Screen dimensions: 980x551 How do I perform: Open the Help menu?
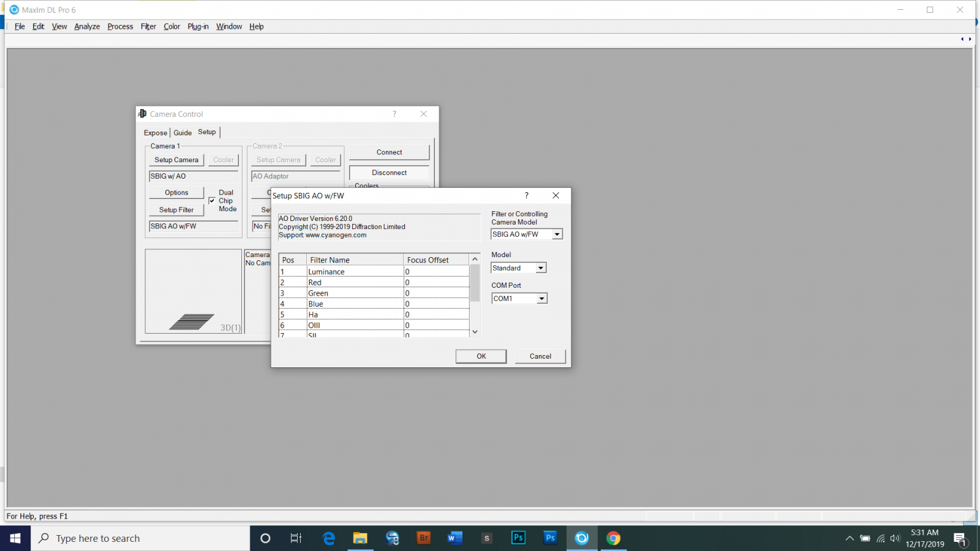256,26
